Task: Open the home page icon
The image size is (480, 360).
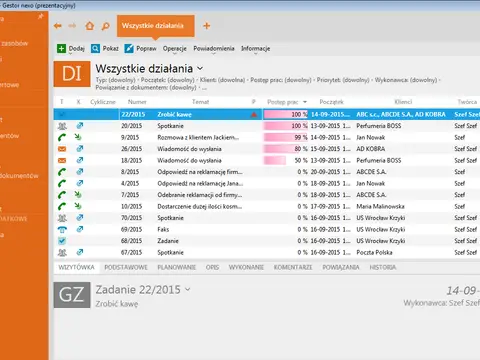Action: tap(89, 26)
